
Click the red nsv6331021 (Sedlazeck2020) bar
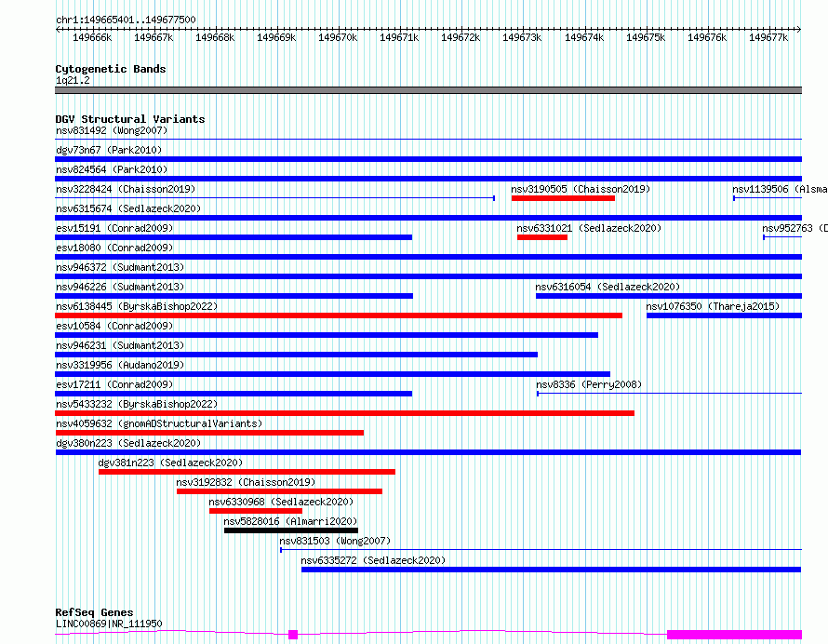click(x=542, y=237)
